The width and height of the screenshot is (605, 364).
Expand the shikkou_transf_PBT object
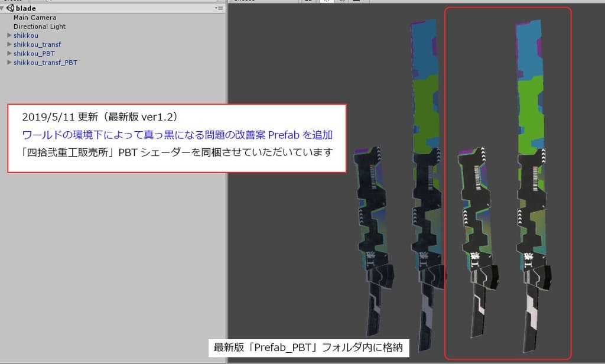[x=9, y=62]
